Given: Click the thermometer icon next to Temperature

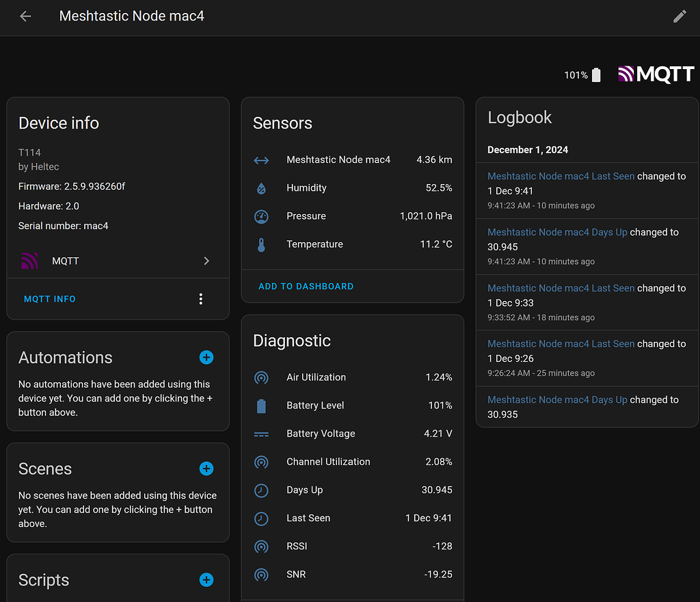Looking at the screenshot, I should [262, 244].
